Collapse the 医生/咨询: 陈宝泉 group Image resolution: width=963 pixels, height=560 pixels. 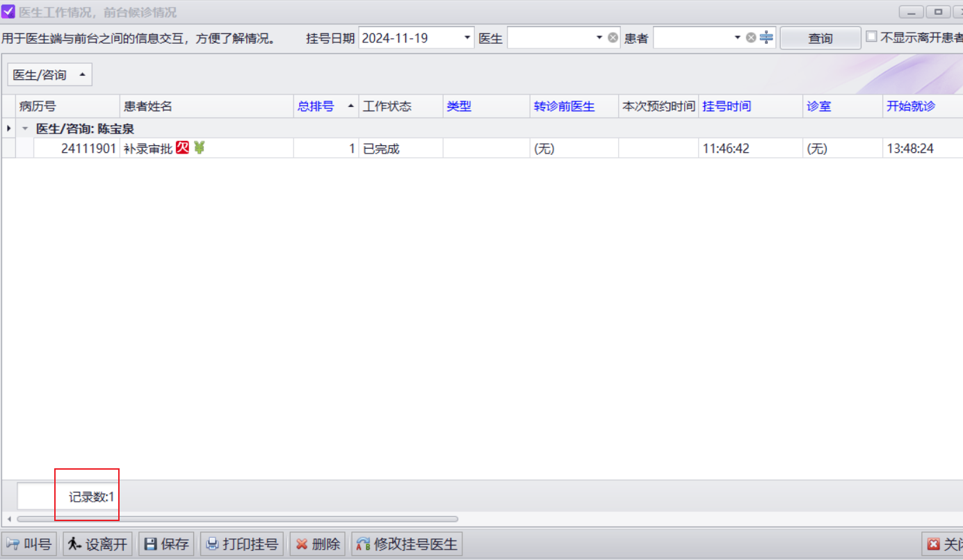(26, 129)
